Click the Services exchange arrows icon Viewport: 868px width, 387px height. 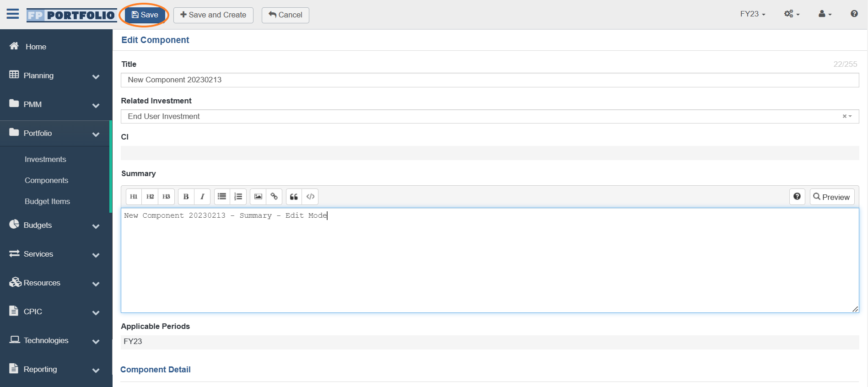point(14,253)
